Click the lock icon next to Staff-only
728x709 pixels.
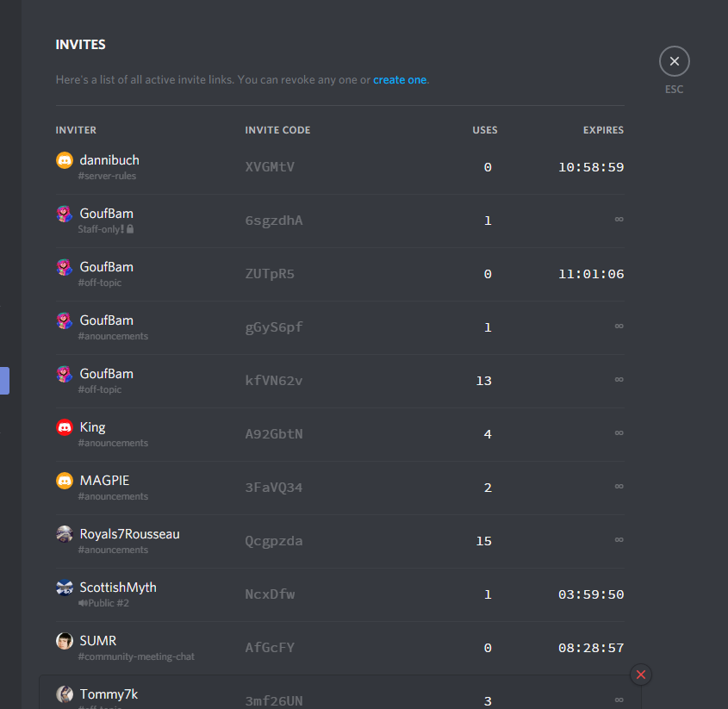tap(128, 229)
